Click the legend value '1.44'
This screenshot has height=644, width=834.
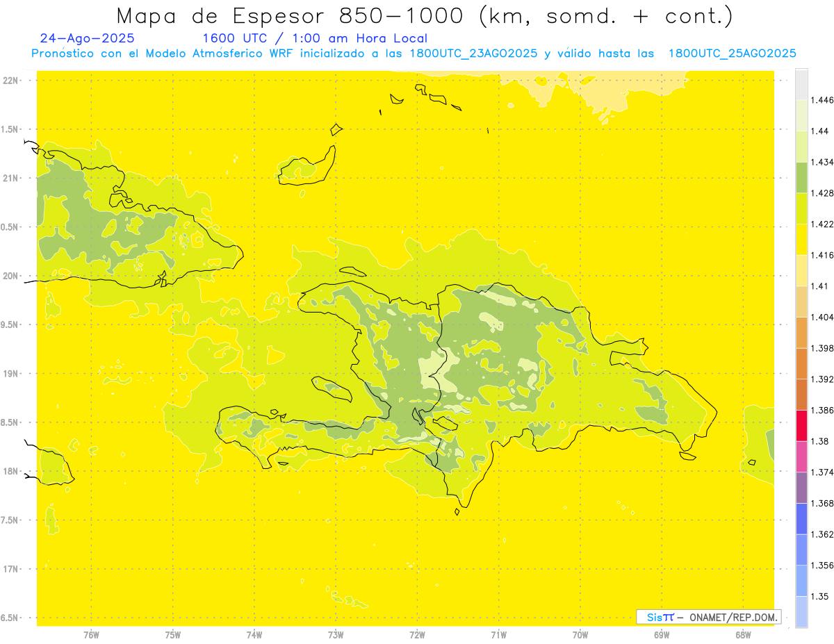click(x=820, y=131)
